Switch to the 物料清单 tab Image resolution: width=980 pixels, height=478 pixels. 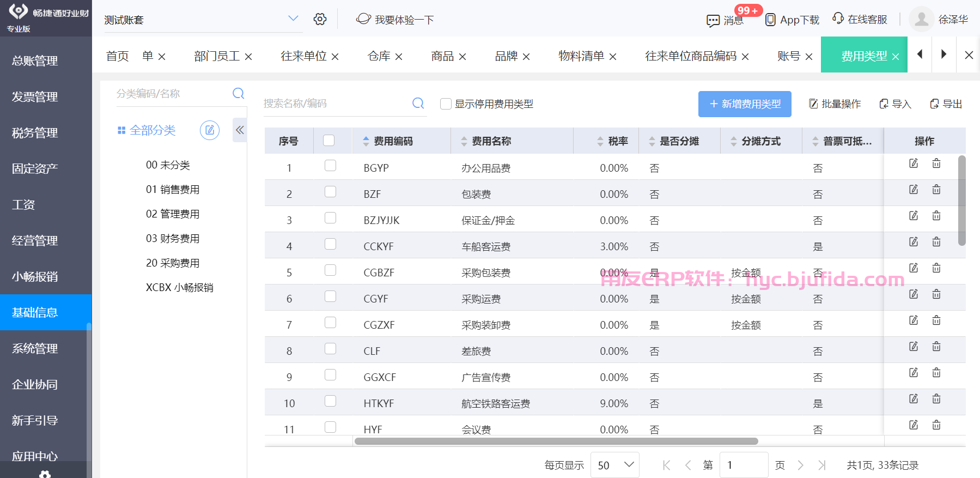point(581,56)
